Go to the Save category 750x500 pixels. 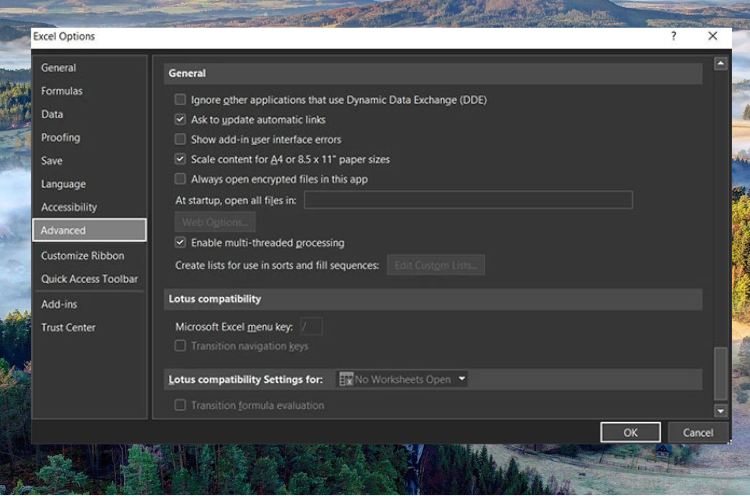coord(52,161)
